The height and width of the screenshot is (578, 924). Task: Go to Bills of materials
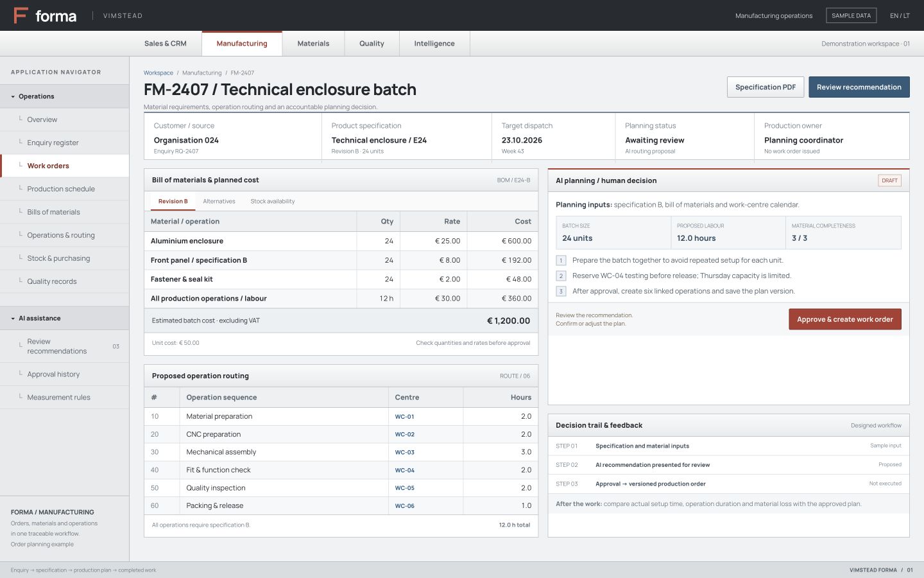[x=64, y=212]
